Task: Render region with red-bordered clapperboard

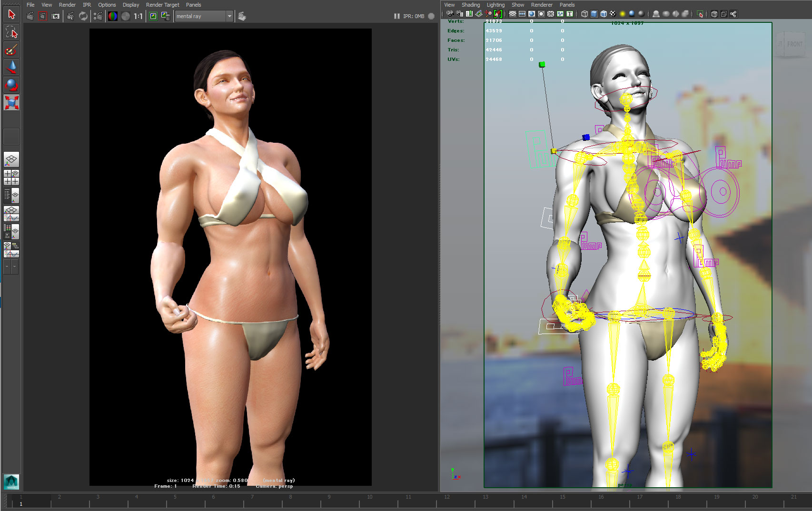Action: pyautogui.click(x=43, y=16)
